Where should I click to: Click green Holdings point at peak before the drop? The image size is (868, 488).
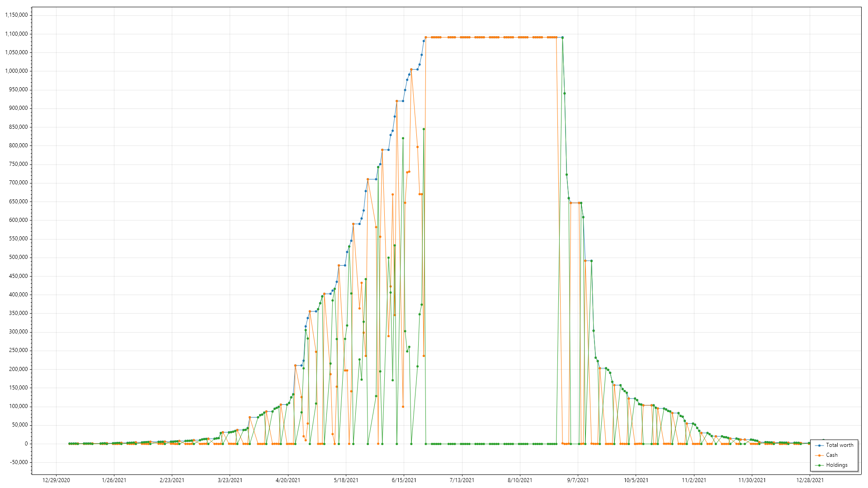coord(562,38)
